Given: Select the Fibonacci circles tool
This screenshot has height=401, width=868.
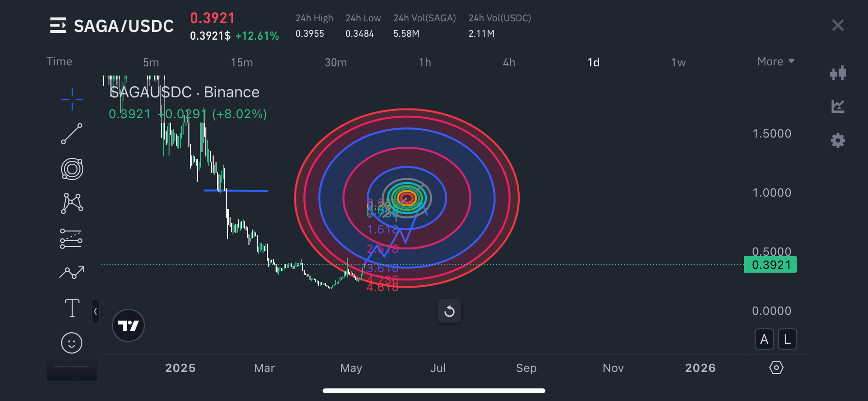Looking at the screenshot, I should pos(72,169).
